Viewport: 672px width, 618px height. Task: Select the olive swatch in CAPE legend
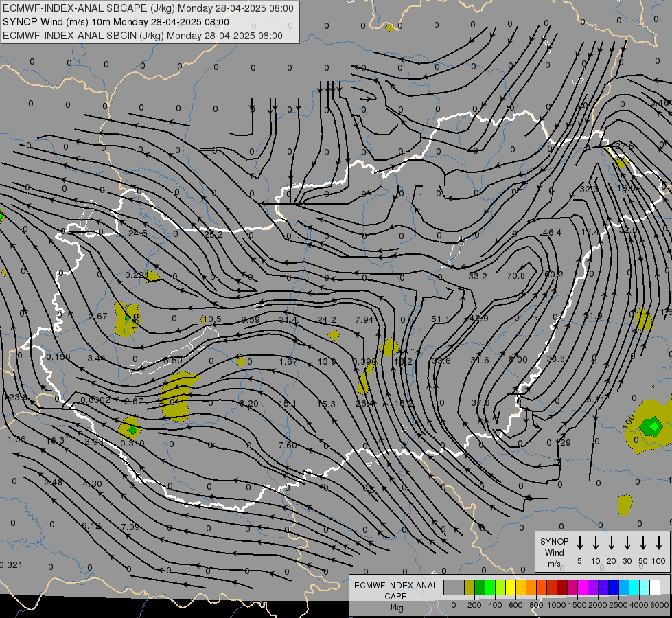(470, 588)
